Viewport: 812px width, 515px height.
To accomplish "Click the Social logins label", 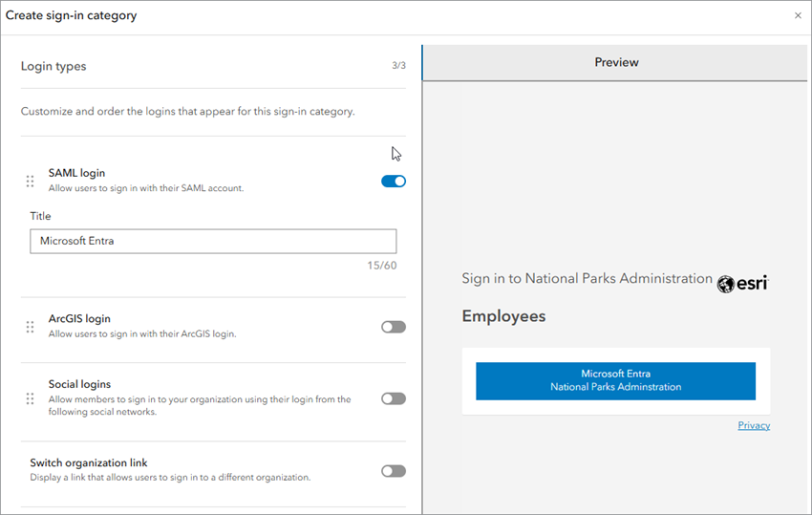I will 79,384.
